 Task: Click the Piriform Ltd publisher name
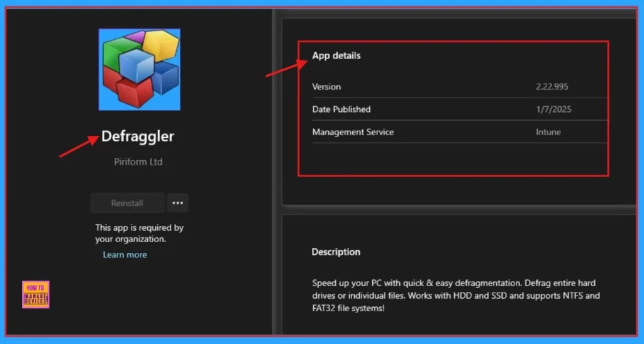[138, 162]
